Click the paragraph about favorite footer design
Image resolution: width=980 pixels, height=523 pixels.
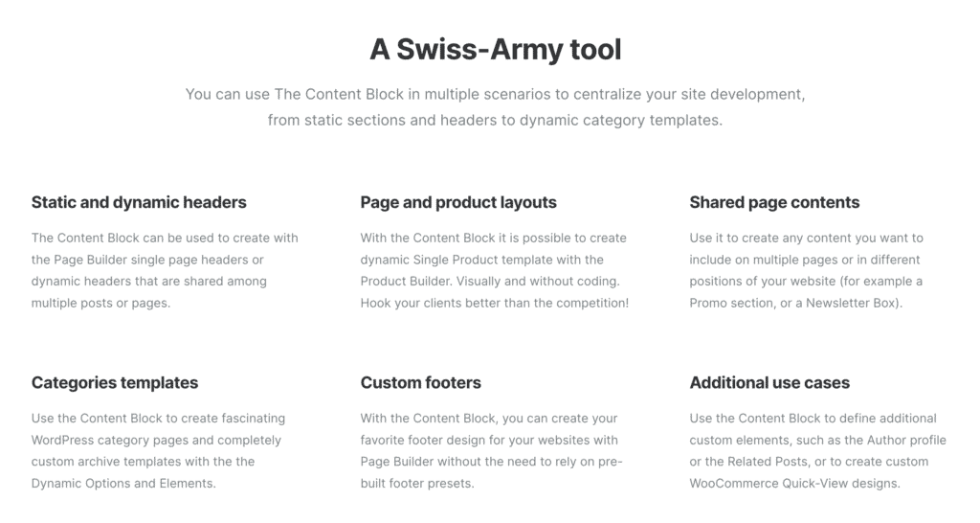pyautogui.click(x=491, y=450)
